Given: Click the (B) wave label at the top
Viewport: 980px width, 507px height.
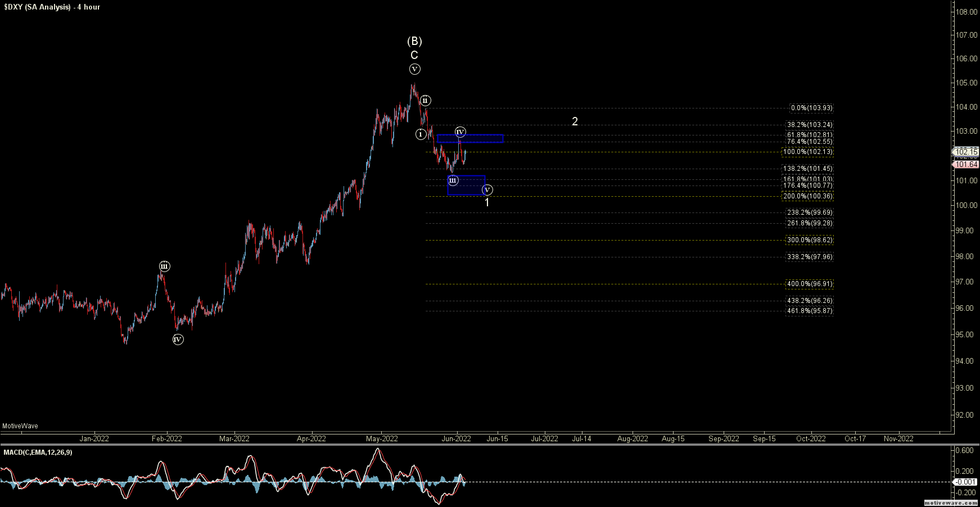Looking at the screenshot, I should tap(414, 41).
